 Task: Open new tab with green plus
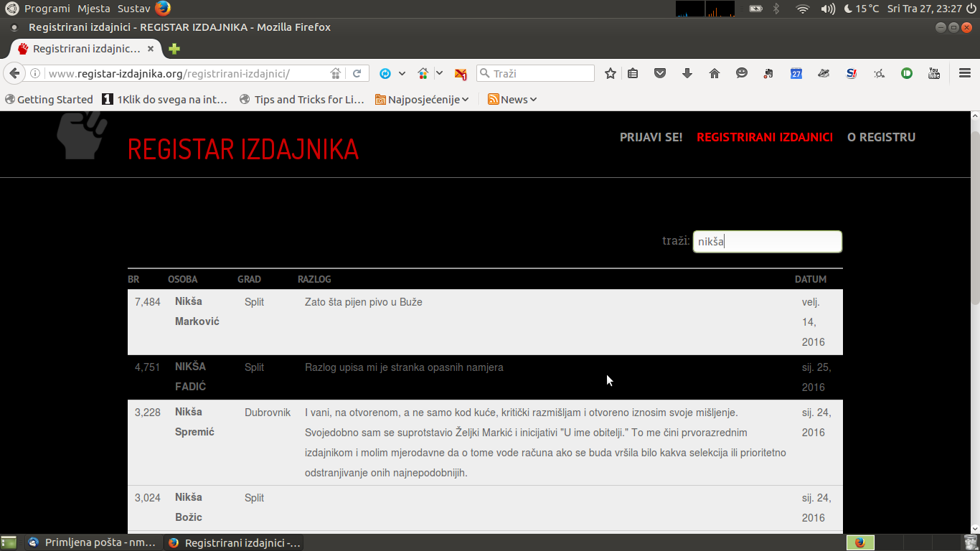[x=174, y=49]
